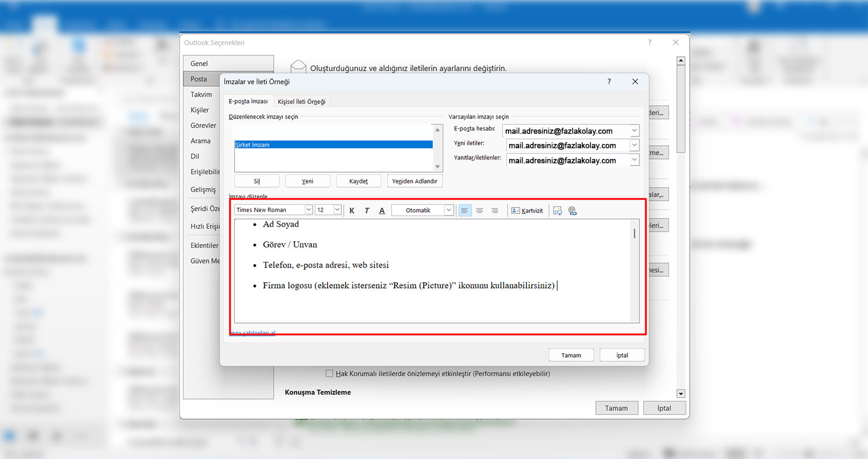Image resolution: width=868 pixels, height=459 pixels.
Task: Click the Kartvizit business card button
Action: 527,210
